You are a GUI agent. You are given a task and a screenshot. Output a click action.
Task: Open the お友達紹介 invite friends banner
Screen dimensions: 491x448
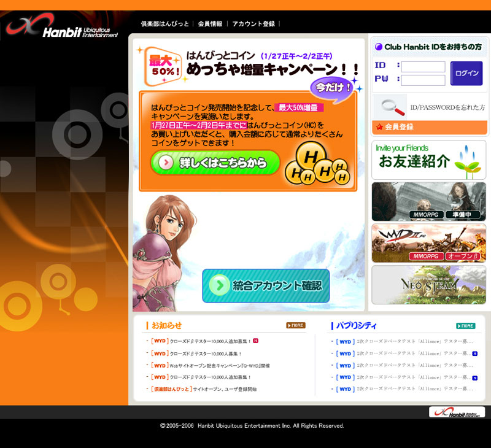(428, 160)
